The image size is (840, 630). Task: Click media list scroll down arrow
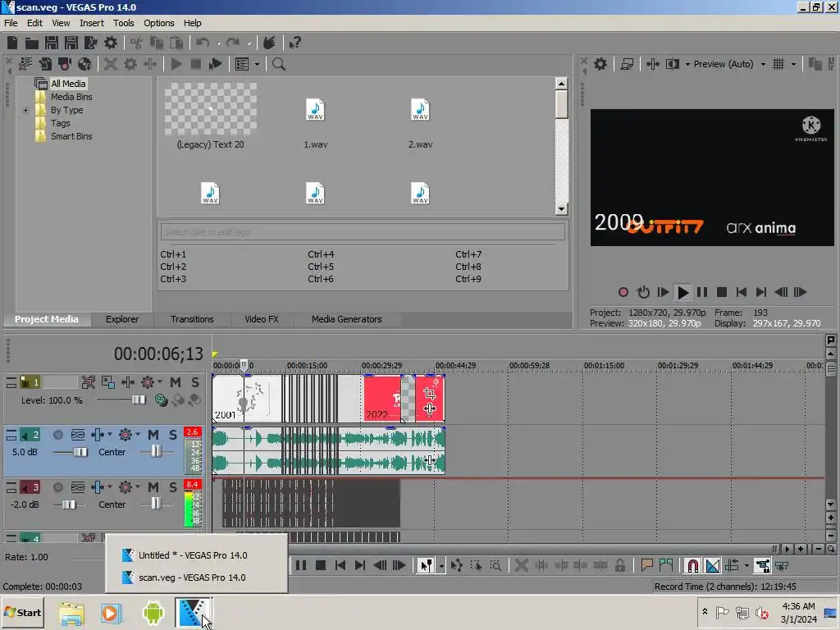[561, 209]
